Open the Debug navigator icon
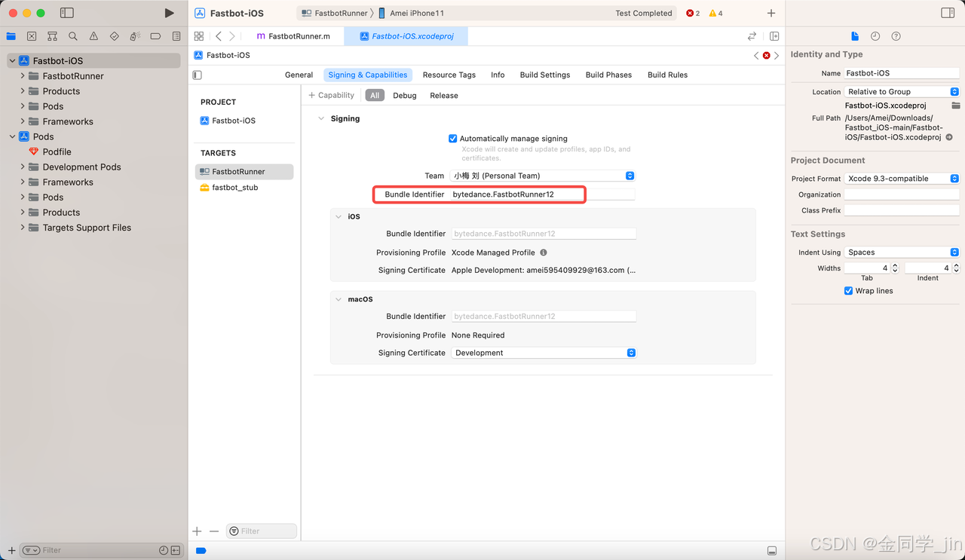965x560 pixels. click(135, 36)
